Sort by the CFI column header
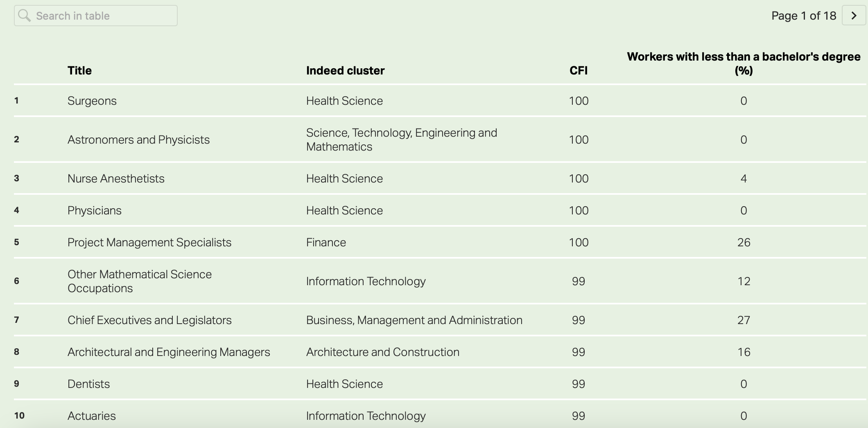This screenshot has width=868, height=428. click(578, 70)
